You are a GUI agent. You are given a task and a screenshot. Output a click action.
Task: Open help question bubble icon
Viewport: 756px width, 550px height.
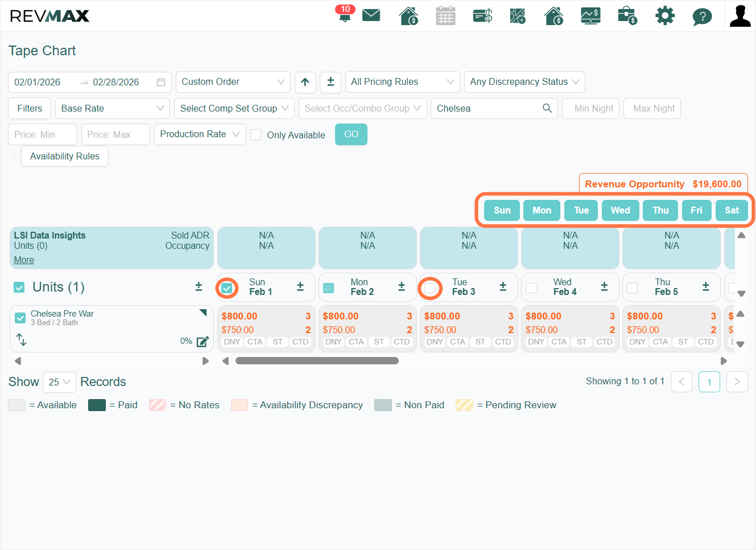click(702, 17)
